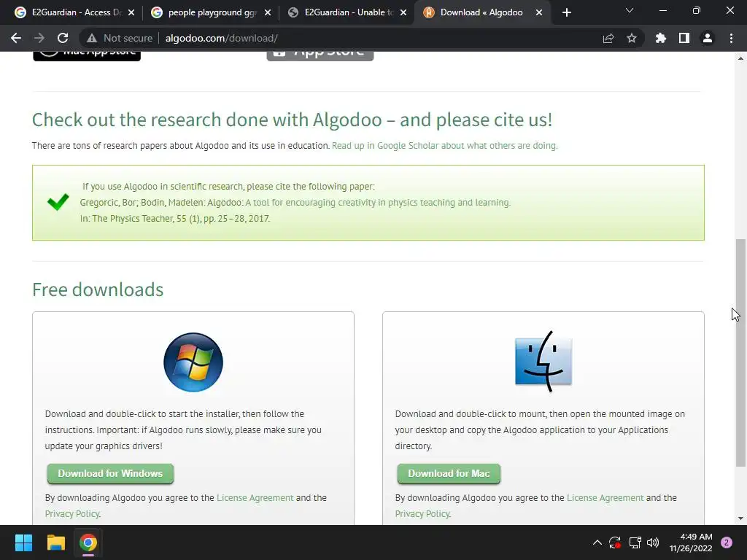Click the address bar URL algodoo.com/download/

(222, 38)
